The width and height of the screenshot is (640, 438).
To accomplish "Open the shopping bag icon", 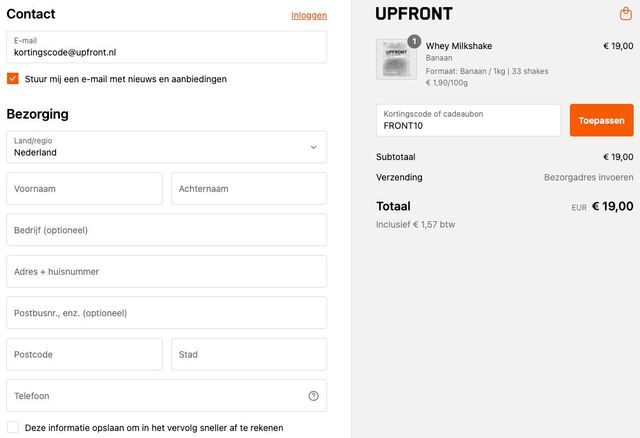I will click(626, 13).
